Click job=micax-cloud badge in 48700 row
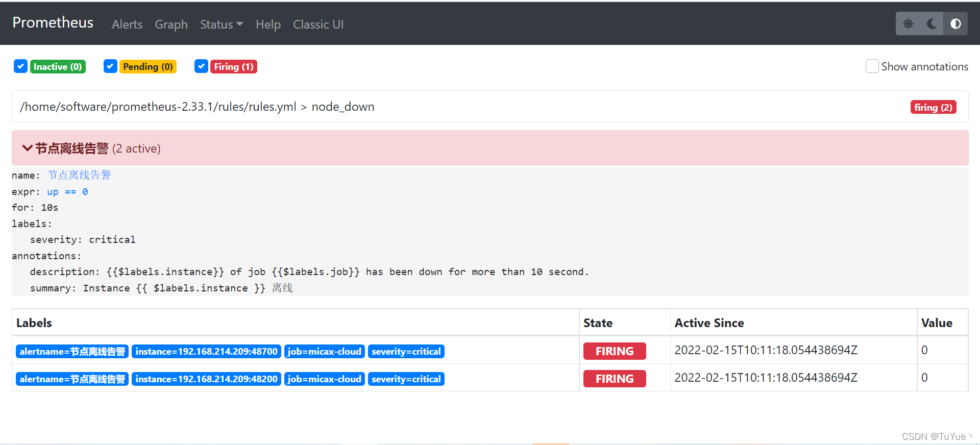The height and width of the screenshot is (445, 980). [325, 351]
